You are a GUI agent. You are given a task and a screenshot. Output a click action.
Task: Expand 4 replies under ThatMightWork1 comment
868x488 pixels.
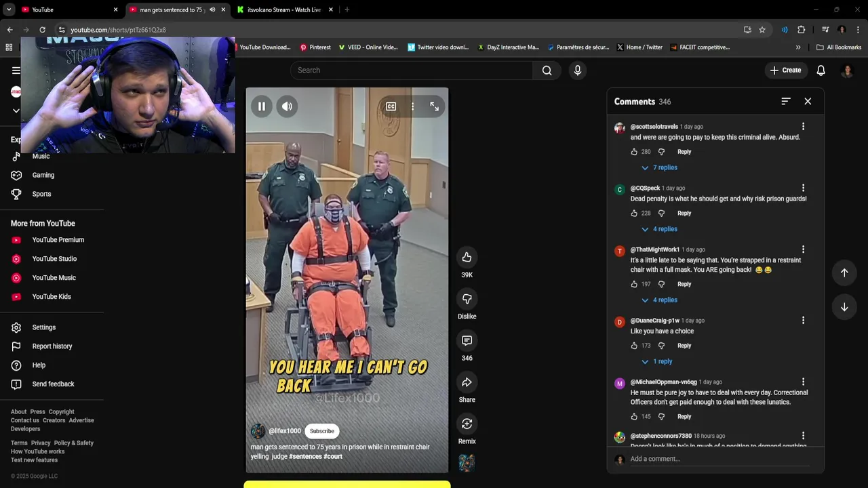(x=660, y=300)
